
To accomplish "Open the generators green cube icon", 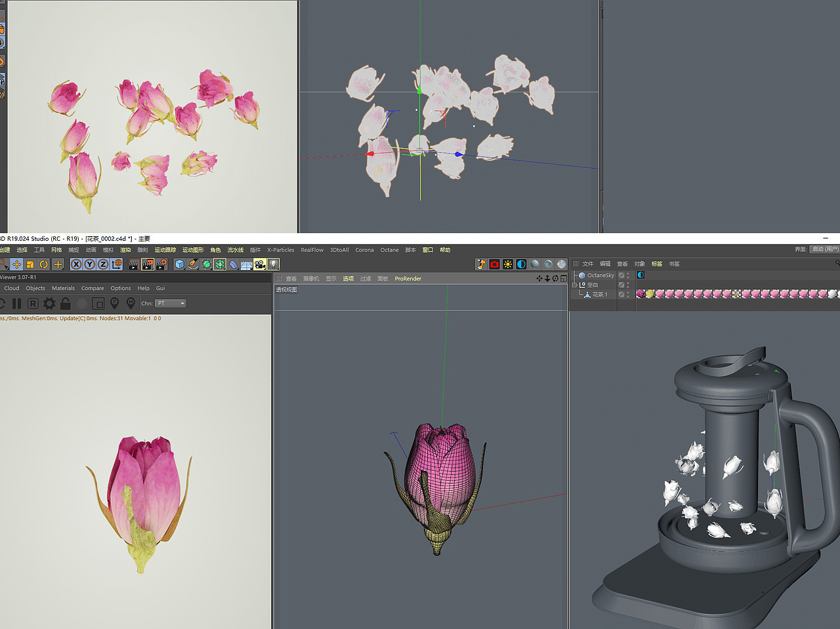I will tap(207, 264).
